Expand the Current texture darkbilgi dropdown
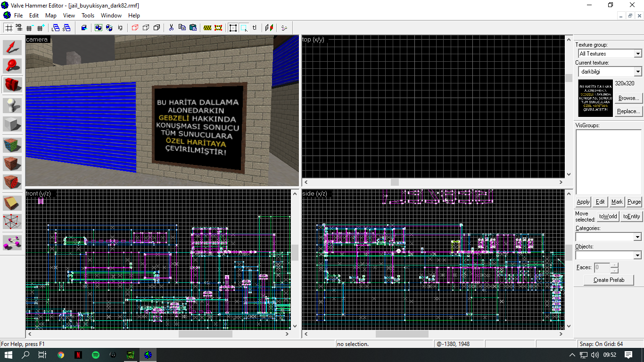 [x=637, y=72]
